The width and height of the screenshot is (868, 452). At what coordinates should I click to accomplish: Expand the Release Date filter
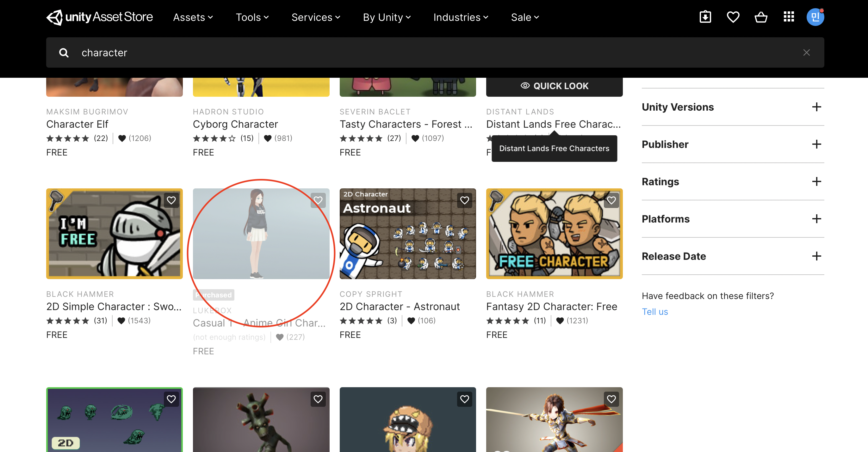click(816, 256)
